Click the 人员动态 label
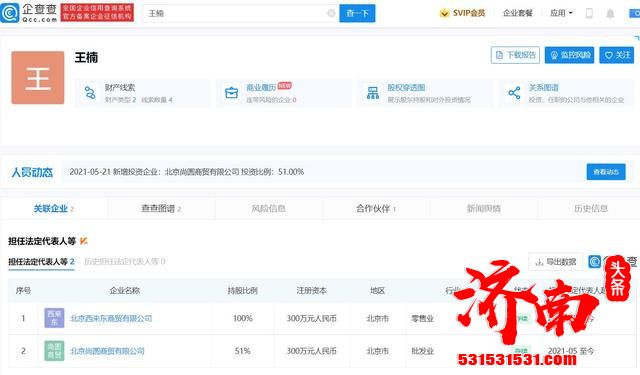Image resolution: width=640 pixels, height=375 pixels. pyautogui.click(x=32, y=172)
